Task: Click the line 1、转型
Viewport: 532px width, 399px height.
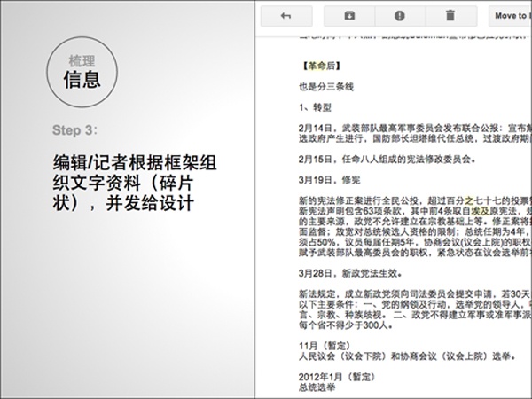Action: click(x=315, y=107)
